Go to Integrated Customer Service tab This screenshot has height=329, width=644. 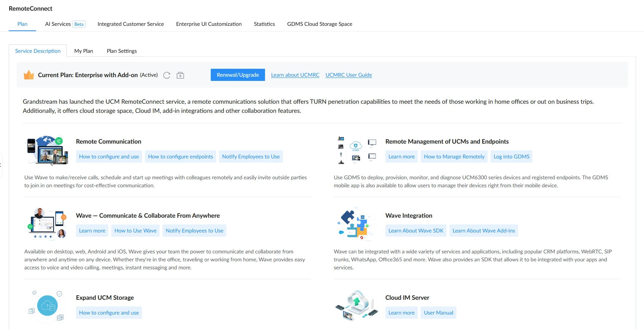[131, 24]
